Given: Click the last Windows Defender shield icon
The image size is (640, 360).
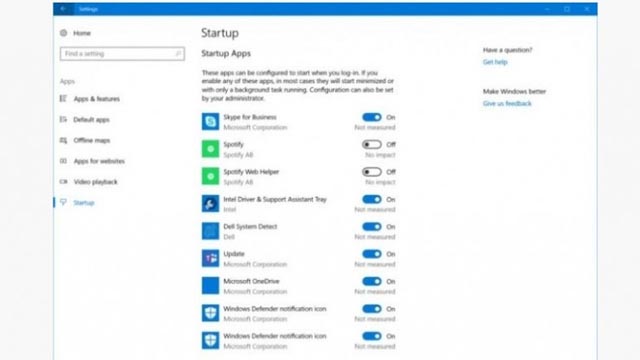Looking at the screenshot, I should click(210, 340).
